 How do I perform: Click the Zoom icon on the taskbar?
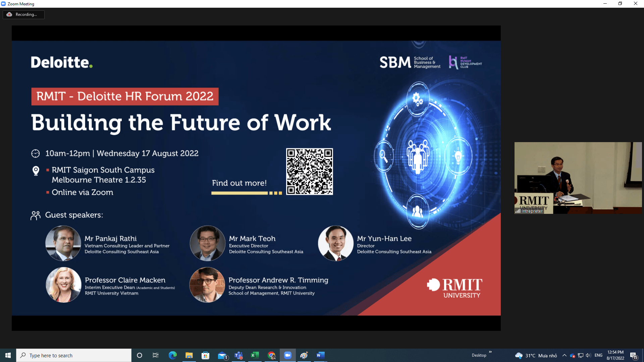(x=288, y=355)
